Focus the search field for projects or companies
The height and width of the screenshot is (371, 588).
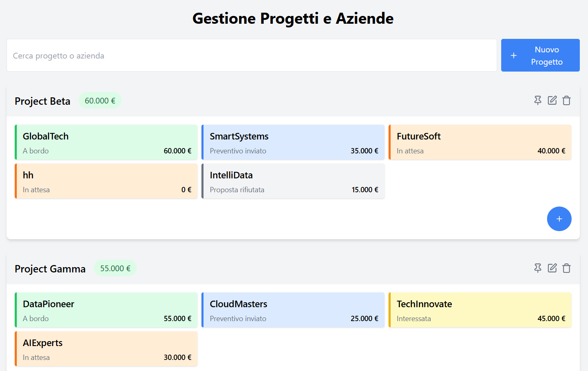coord(251,55)
